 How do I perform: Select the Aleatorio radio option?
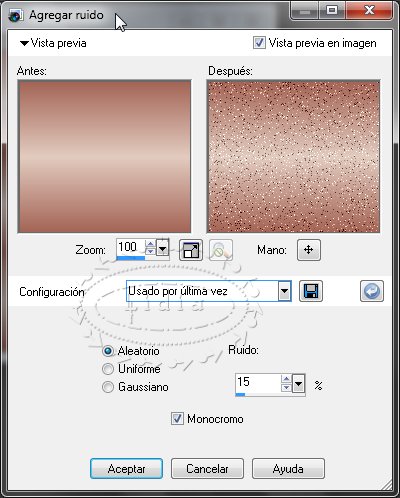click(x=108, y=351)
